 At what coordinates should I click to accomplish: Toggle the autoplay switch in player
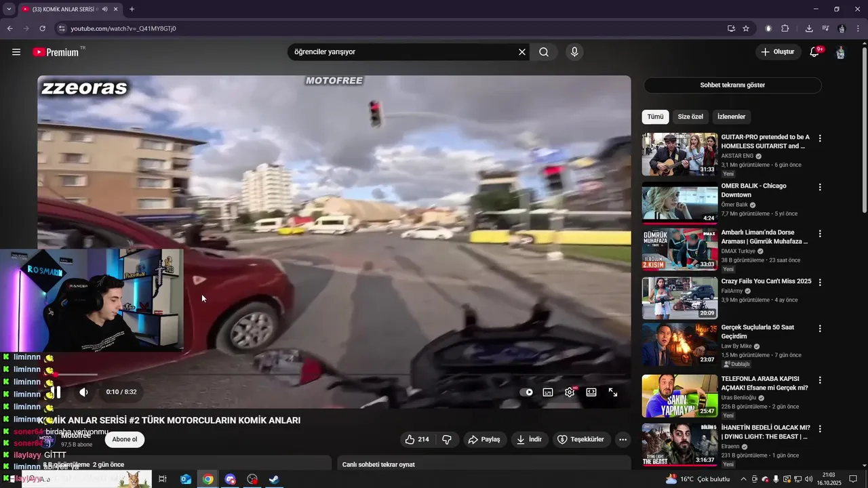click(x=526, y=392)
